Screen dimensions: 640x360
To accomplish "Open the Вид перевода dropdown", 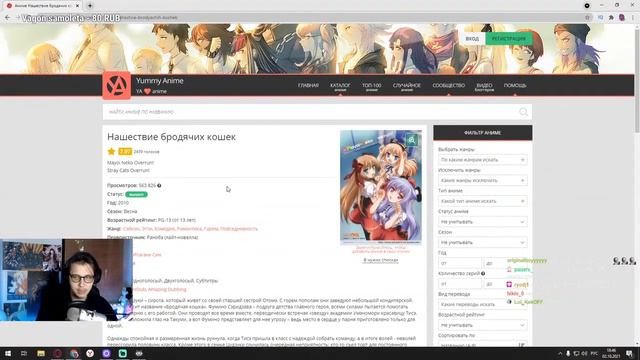I will [x=482, y=304].
